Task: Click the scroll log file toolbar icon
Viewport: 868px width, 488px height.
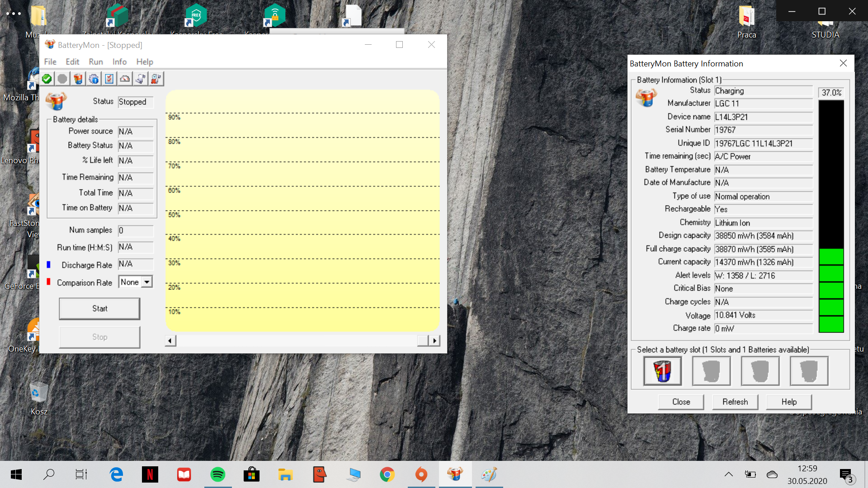Action: [x=141, y=79]
